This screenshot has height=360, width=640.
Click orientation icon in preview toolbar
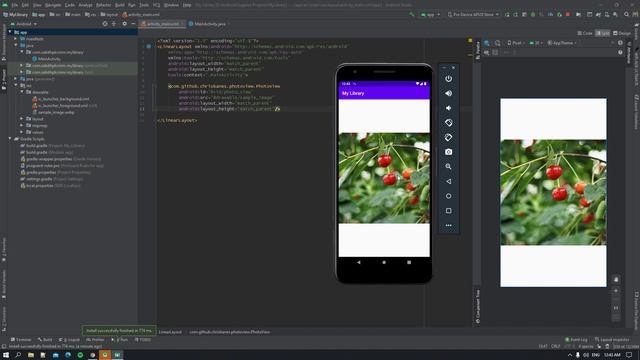click(498, 43)
